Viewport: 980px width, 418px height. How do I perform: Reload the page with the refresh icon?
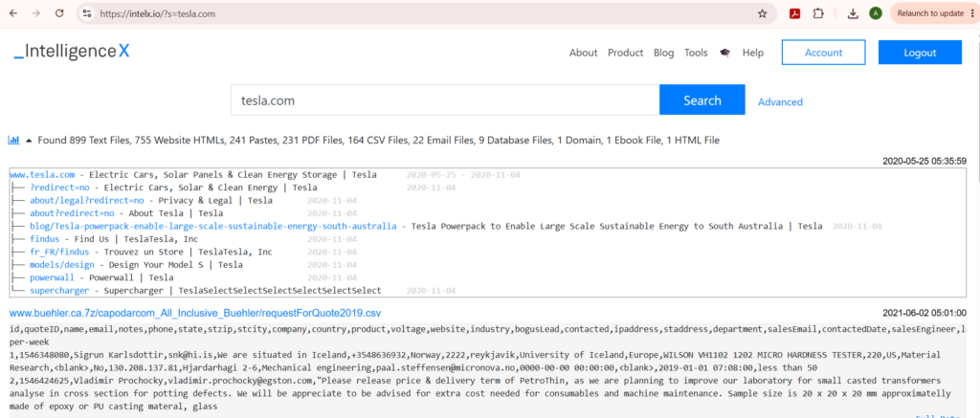pyautogui.click(x=59, y=13)
